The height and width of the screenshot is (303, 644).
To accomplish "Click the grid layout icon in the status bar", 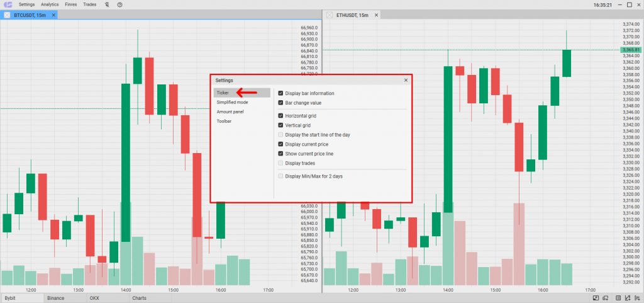I will click(619, 298).
